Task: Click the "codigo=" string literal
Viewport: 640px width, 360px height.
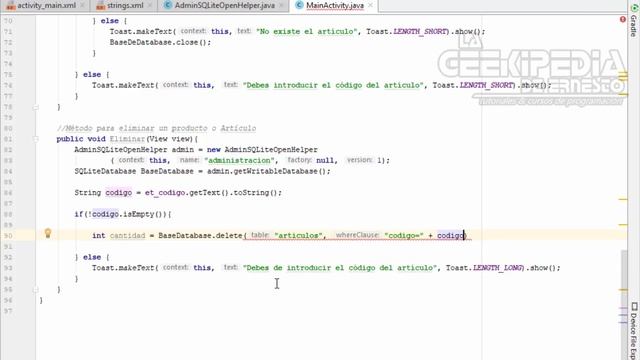Action: tap(404, 236)
